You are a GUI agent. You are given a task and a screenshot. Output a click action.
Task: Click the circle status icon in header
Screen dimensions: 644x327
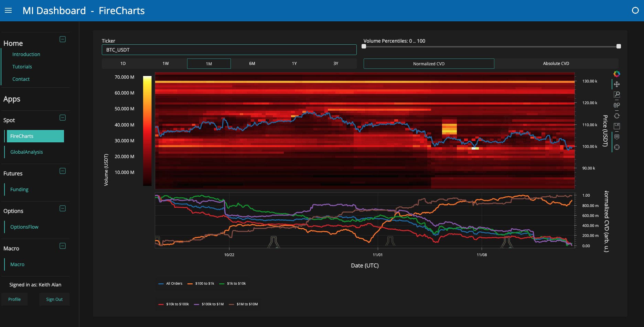pyautogui.click(x=635, y=11)
